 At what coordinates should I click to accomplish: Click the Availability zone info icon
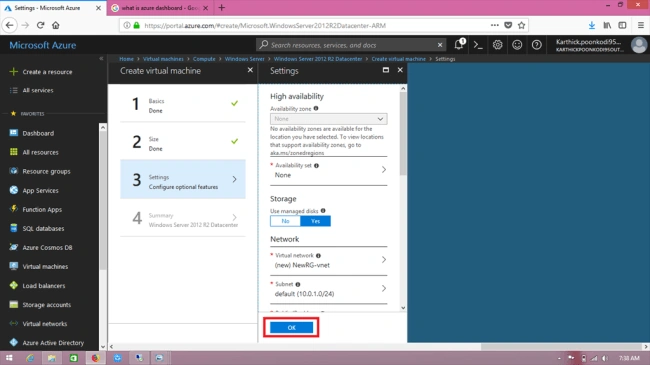[316, 108]
